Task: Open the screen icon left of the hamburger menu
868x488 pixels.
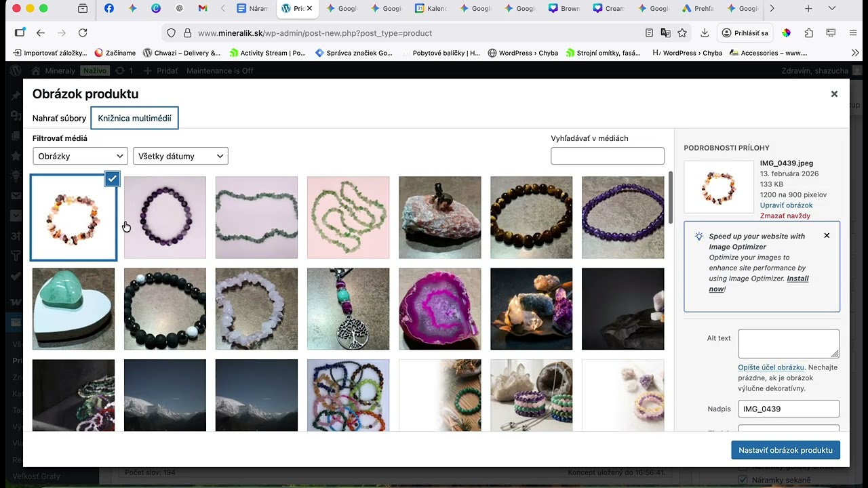Action: point(831,33)
